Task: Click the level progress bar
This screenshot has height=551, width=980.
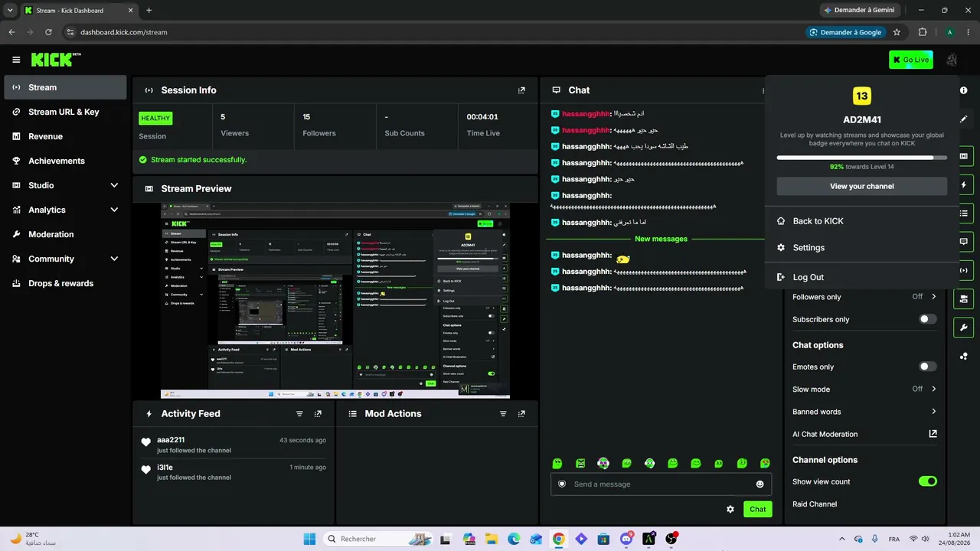Action: [x=862, y=158]
